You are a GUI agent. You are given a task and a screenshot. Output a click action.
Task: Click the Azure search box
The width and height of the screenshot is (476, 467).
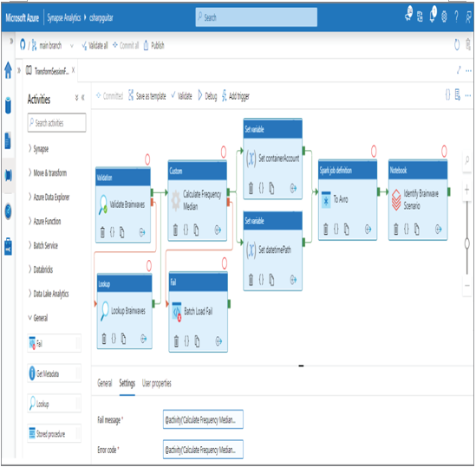coord(257,17)
